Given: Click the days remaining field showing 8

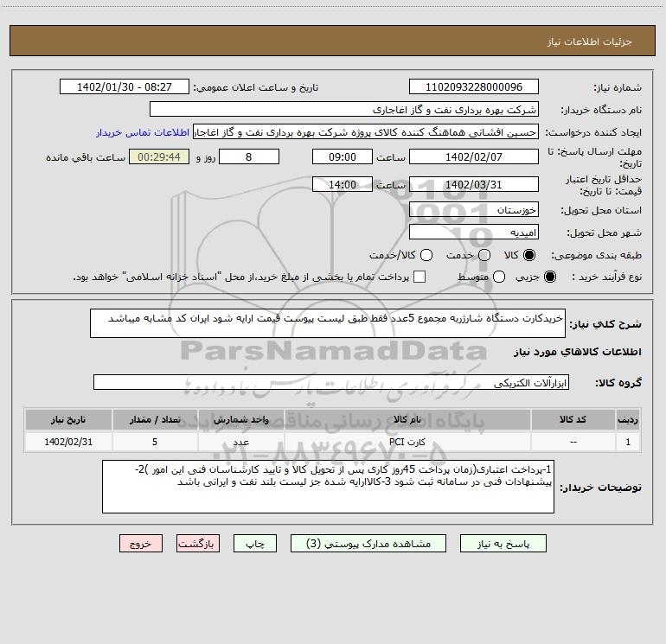Looking at the screenshot, I should click(x=249, y=157).
